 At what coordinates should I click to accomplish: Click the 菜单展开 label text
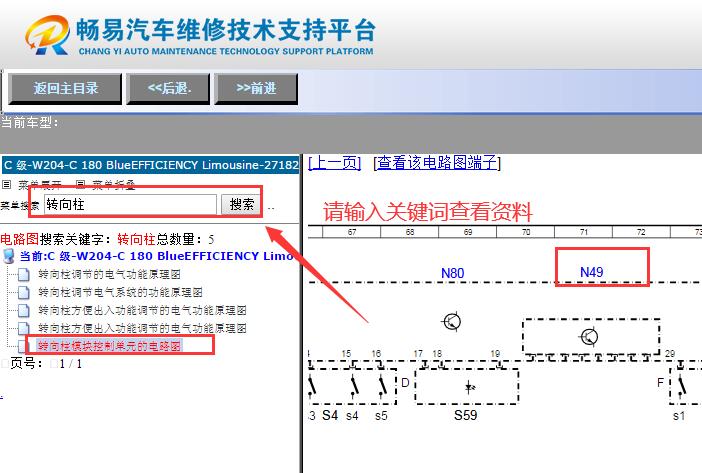(x=39, y=185)
